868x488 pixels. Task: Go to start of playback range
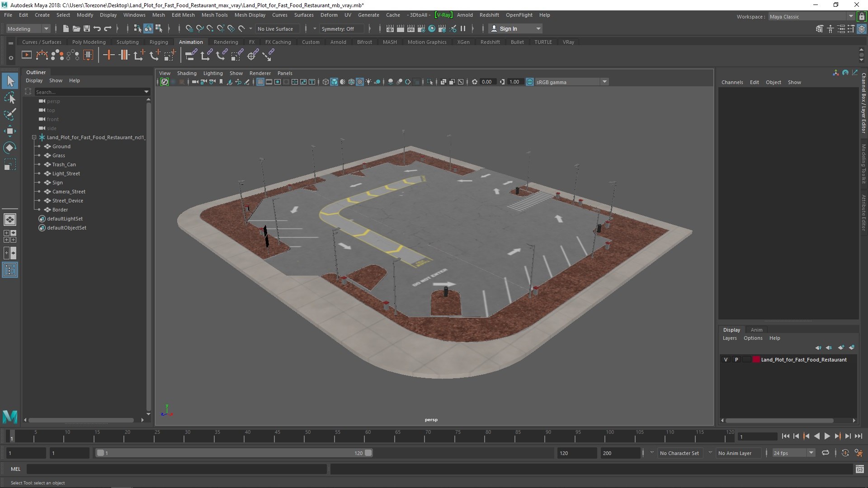pyautogui.click(x=785, y=436)
